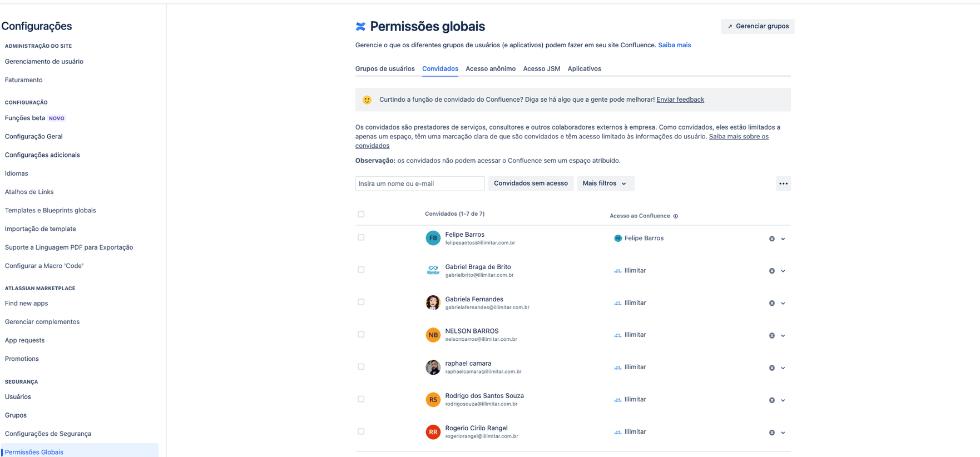Check the box for Gabriel Braga de Brito
The width and height of the screenshot is (980, 457).
361,270
